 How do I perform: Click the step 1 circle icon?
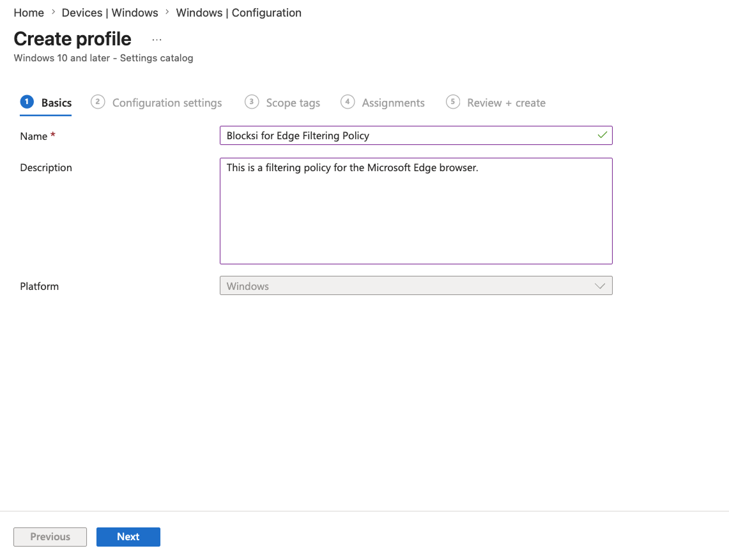click(x=27, y=102)
